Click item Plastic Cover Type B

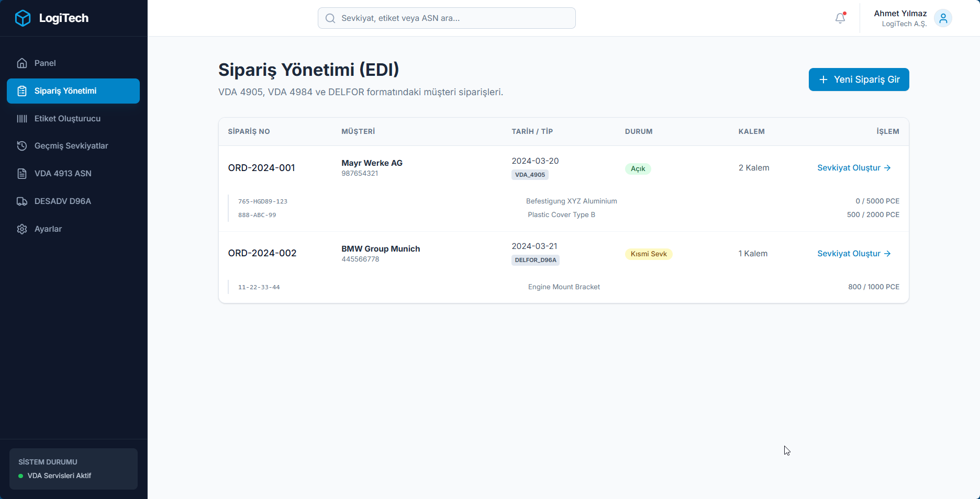pyautogui.click(x=561, y=215)
